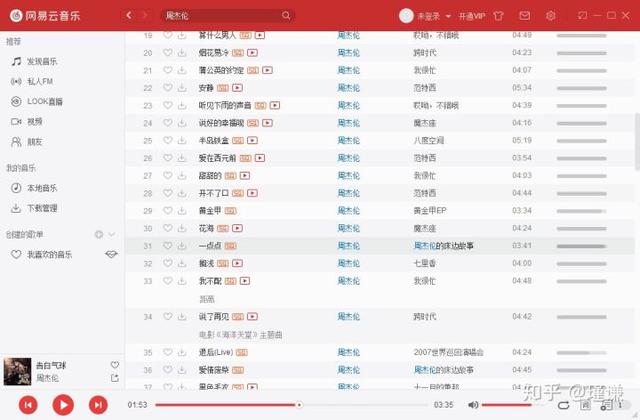Like song 说了再见
The width and height of the screenshot is (640, 420).
(x=167, y=316)
